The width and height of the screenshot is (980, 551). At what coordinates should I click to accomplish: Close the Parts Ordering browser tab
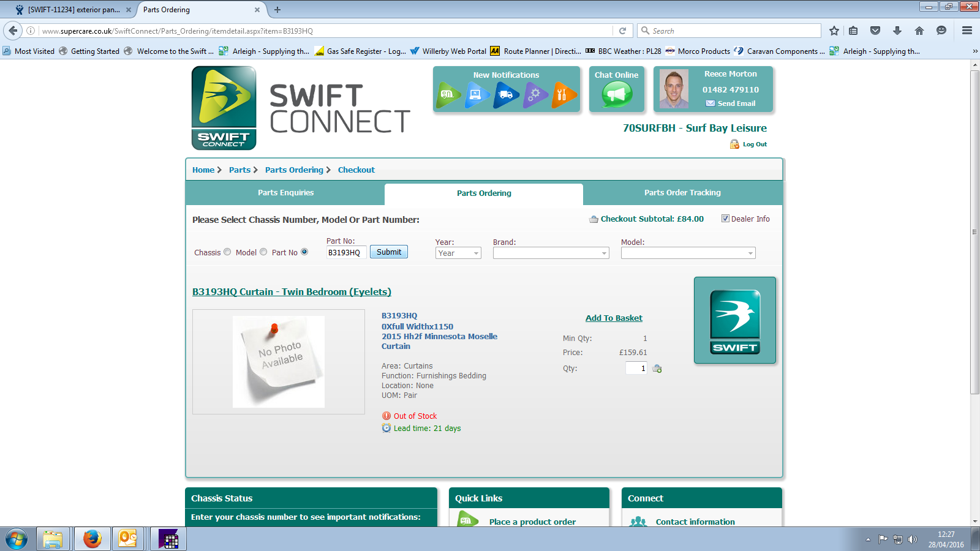(257, 10)
